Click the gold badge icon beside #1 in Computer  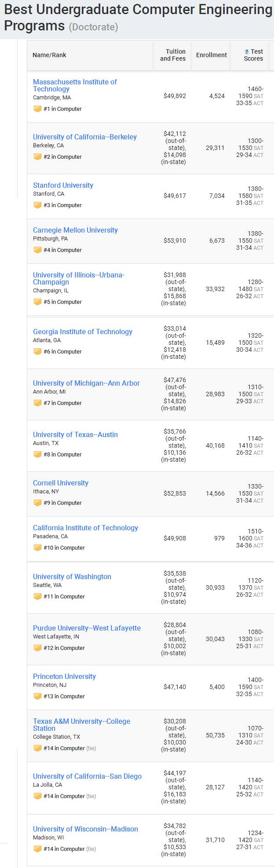[37, 109]
